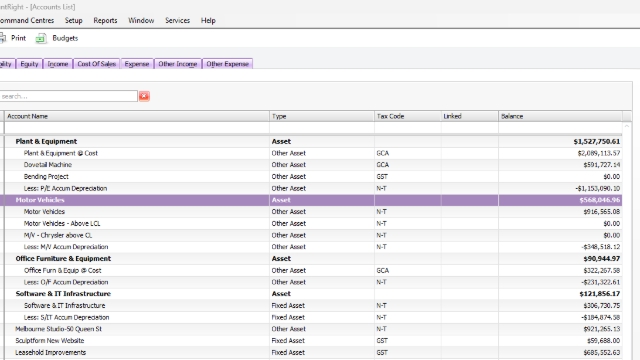Switch to the Cost Of Sales tab
The image size is (640, 360).
coord(97,64)
